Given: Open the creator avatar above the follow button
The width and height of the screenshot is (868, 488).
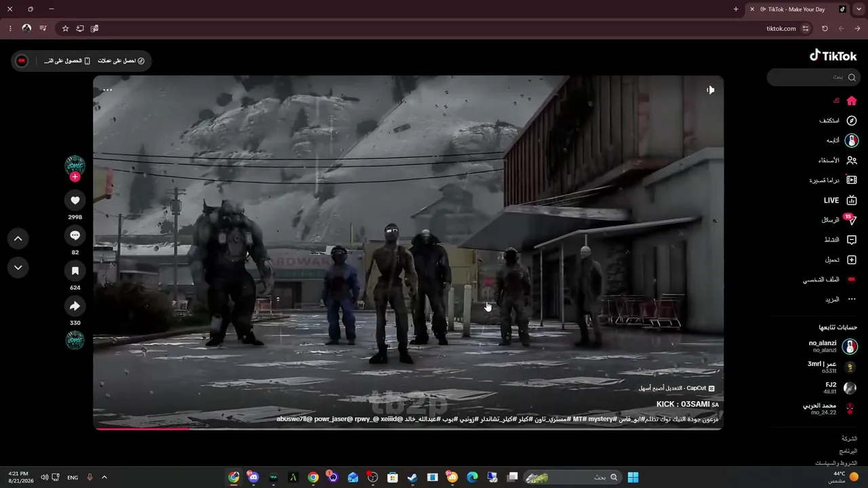Looking at the screenshot, I should click(75, 165).
